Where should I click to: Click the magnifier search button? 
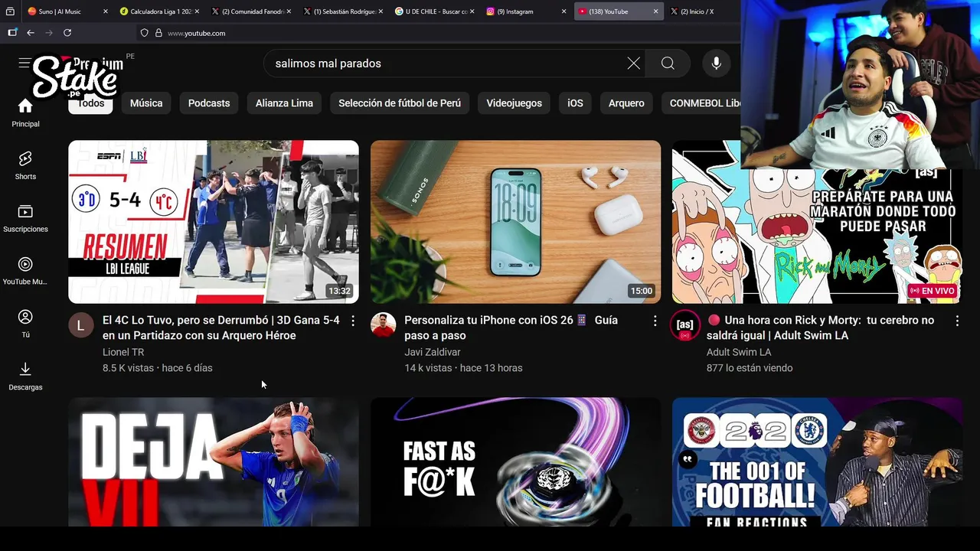click(668, 64)
